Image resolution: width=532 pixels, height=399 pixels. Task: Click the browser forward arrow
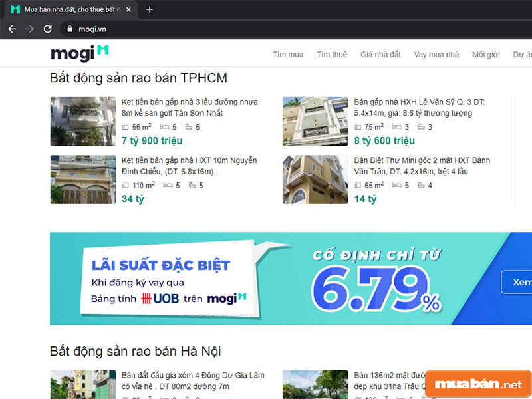[30, 29]
